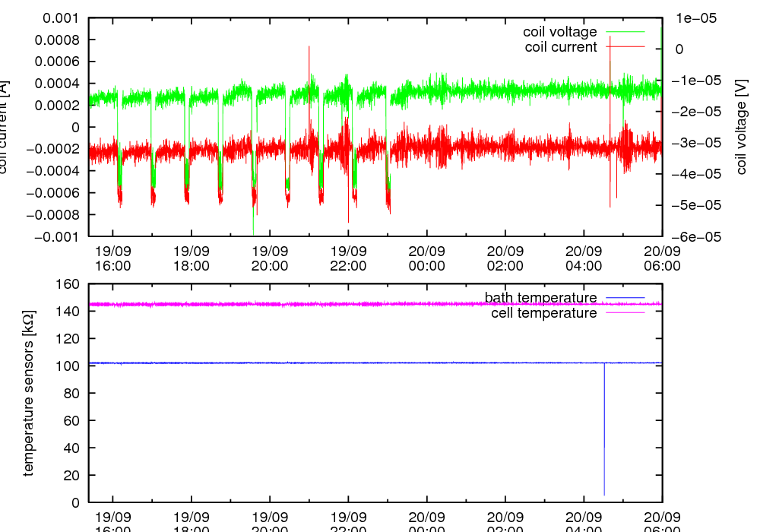Click the 19/09 22:00 tick on upper plot
760x532 pixels.
[x=348, y=258]
